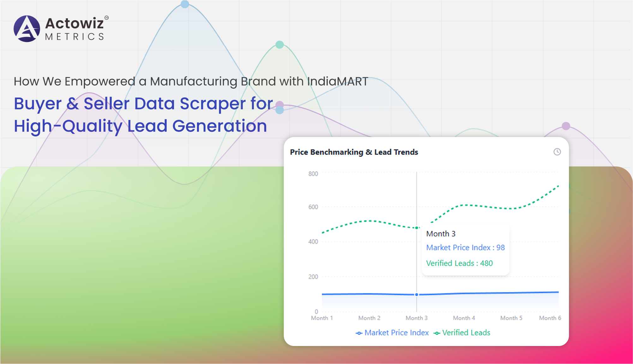Click the "600" y-axis value
Image resolution: width=633 pixels, height=364 pixels.
pos(313,207)
